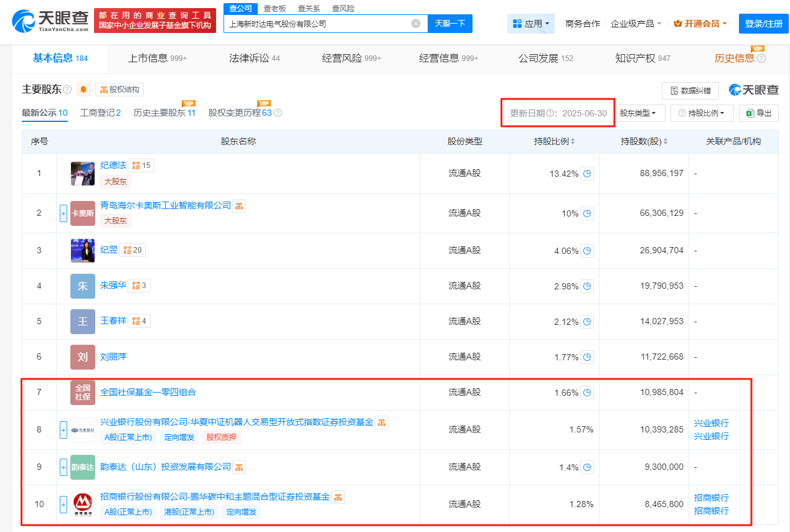
Task: Click the TianYanCha logo at top left
Action: point(49,21)
